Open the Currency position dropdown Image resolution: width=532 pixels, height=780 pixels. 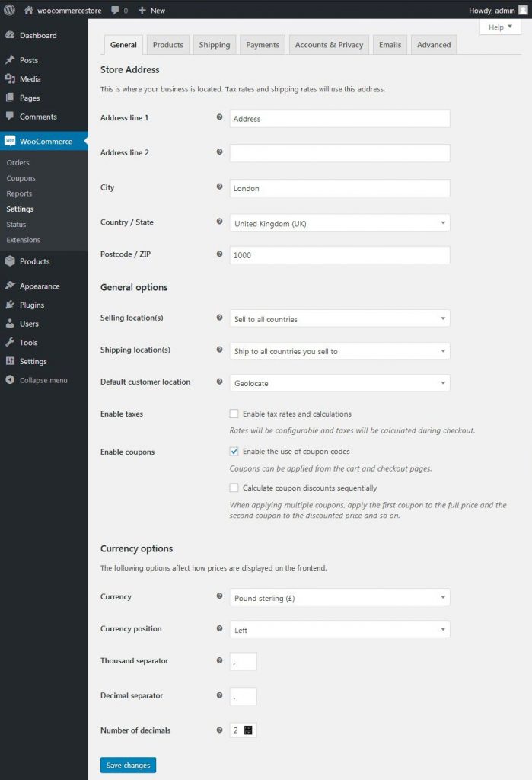click(x=339, y=629)
